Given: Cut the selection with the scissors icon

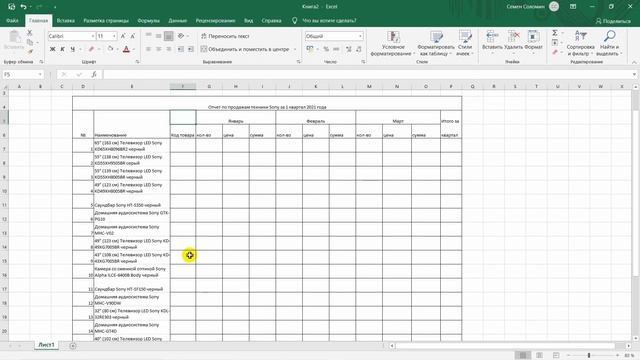Looking at the screenshot, I should tap(29, 33).
